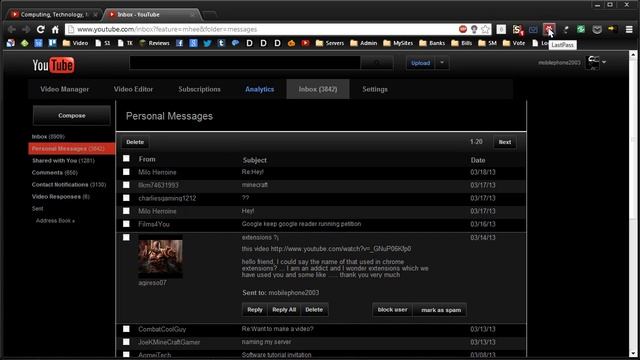640x360 pixels.
Task: Tick the CombatCoolGuy message checkbox
Action: pyautogui.click(x=126, y=329)
